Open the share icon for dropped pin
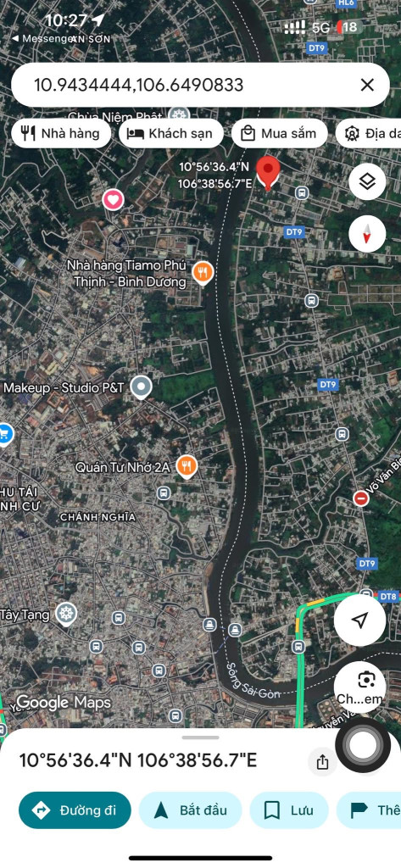The image size is (401, 868). pos(322,762)
